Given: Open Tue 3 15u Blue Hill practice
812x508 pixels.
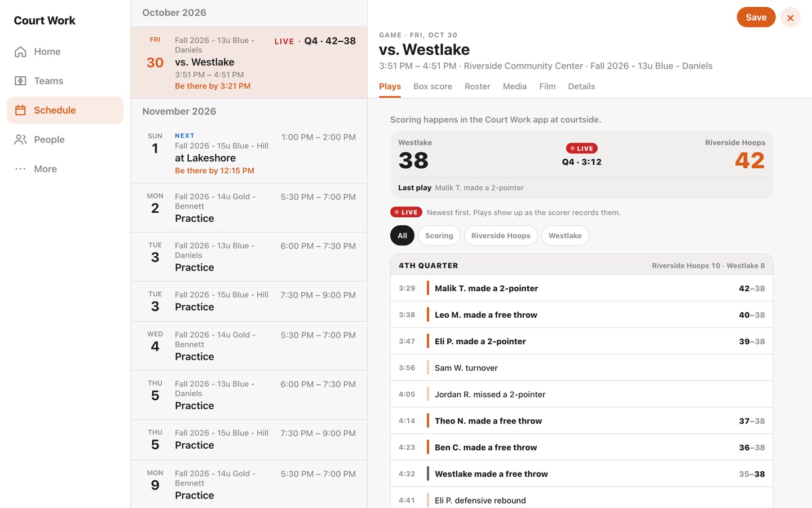Looking at the screenshot, I should point(249,301).
